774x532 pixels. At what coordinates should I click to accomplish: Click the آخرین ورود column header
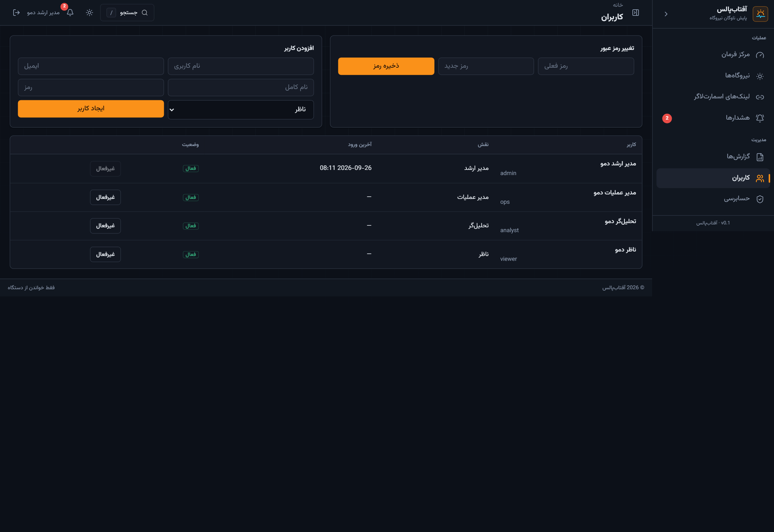360,144
